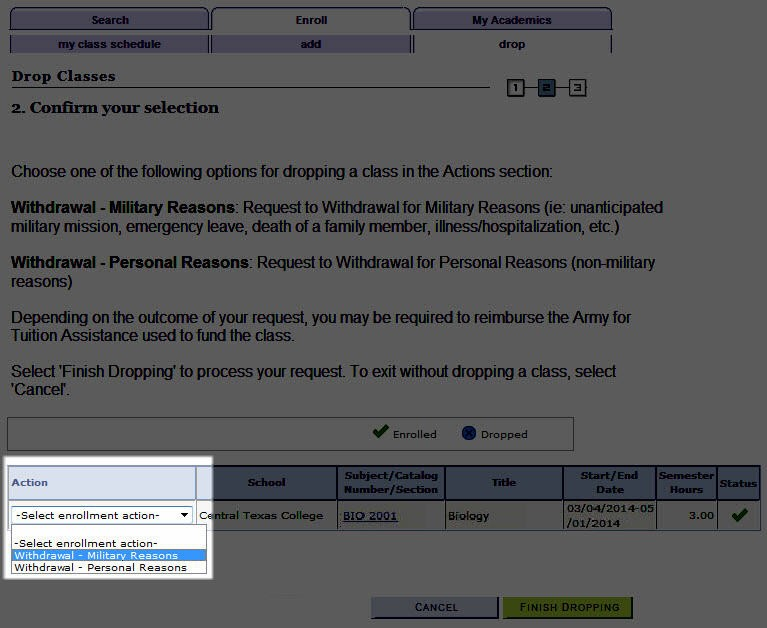Open the BIO 2001 class link
The width and height of the screenshot is (767, 628).
tap(370, 516)
